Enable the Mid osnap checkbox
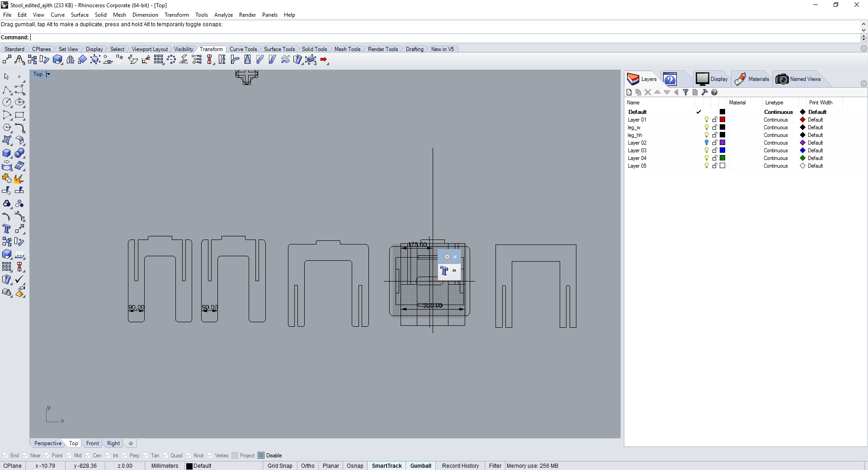This screenshot has height=470, width=868. [69, 456]
